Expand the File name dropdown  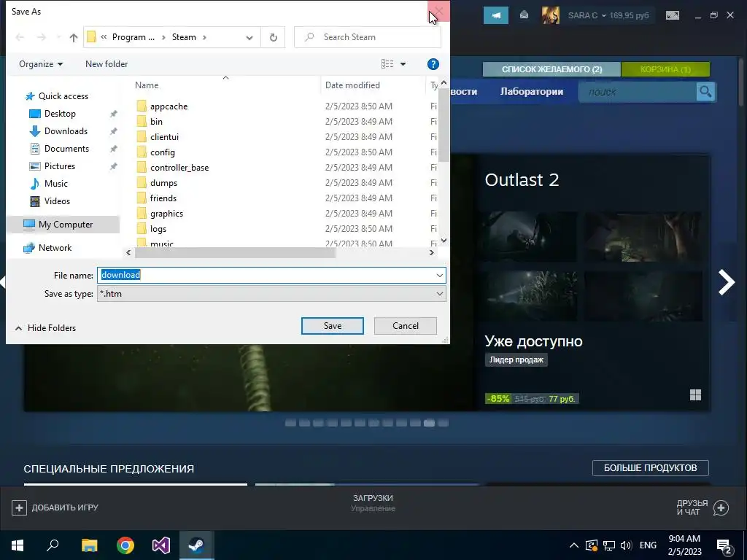coord(439,275)
